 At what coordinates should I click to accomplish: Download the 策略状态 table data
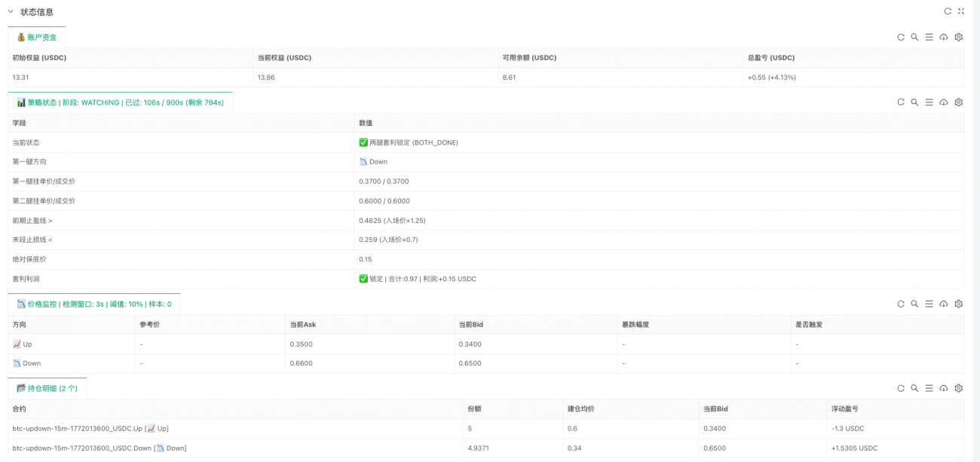coord(944,102)
